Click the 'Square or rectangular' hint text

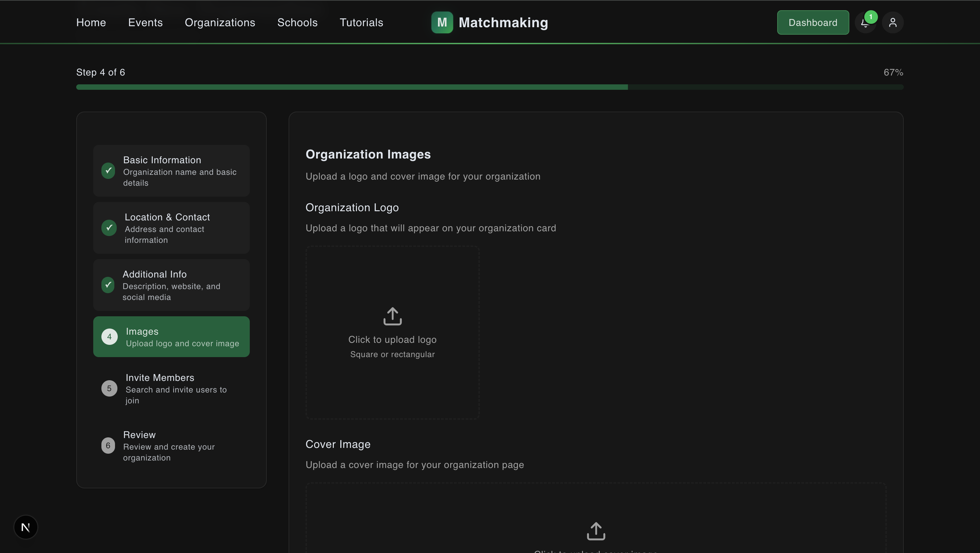[392, 354]
